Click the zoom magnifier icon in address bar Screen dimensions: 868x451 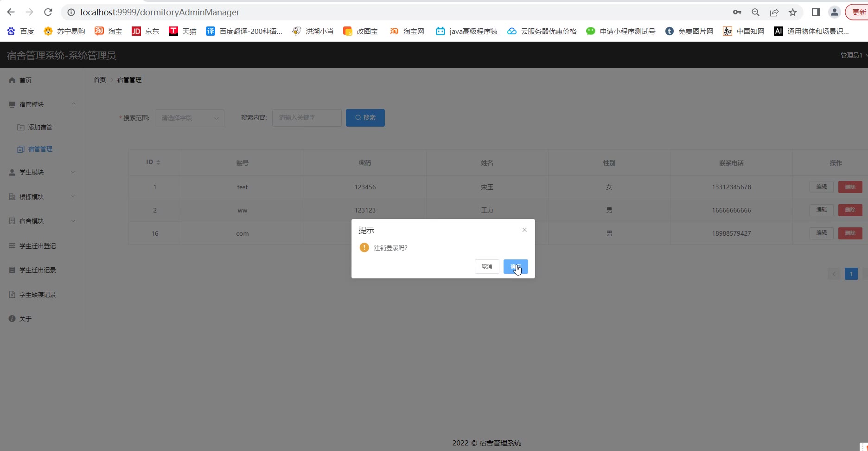point(755,12)
